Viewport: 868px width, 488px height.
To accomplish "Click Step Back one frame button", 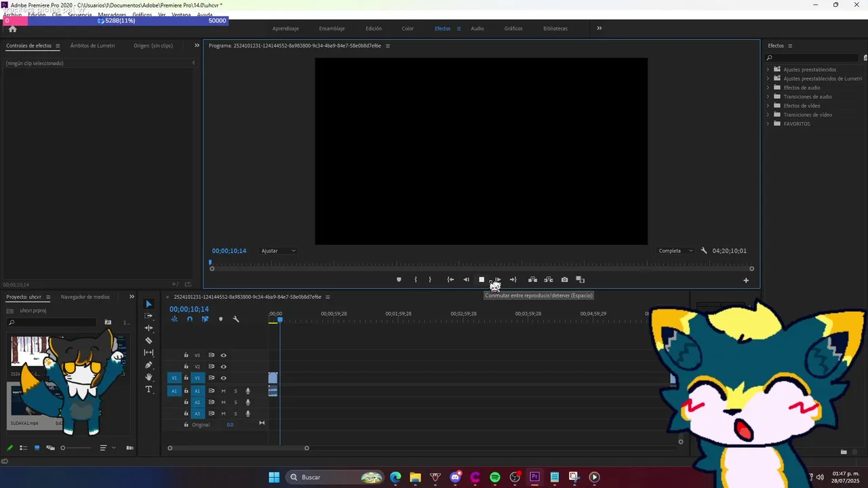I will click(466, 279).
